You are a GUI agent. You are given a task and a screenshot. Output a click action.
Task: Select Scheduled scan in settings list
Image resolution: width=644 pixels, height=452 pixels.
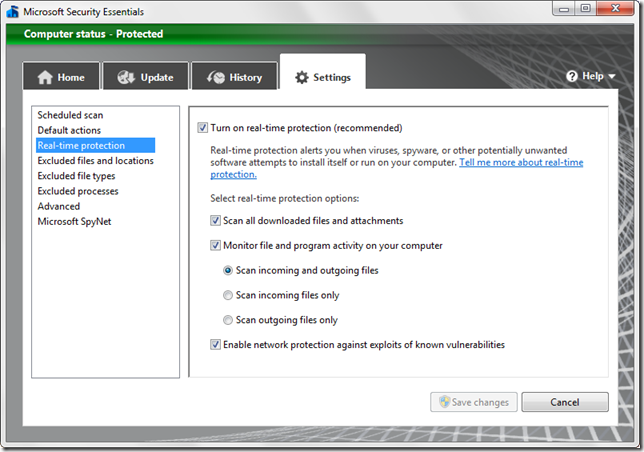coord(70,115)
